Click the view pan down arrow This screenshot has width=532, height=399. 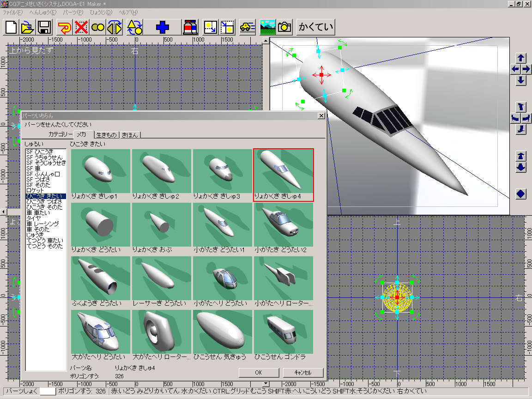(521, 80)
